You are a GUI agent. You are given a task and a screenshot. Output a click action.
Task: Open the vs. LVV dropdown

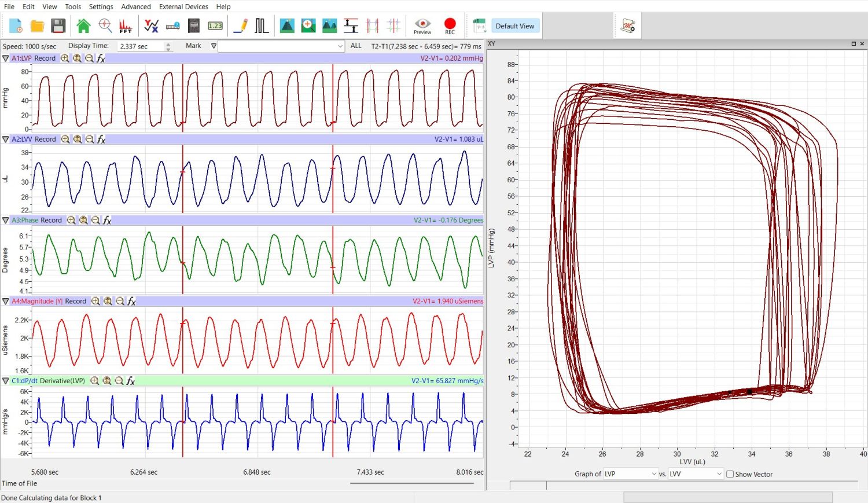696,474
